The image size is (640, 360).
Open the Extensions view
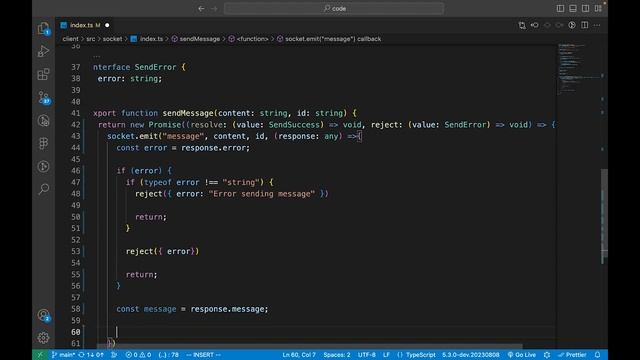pos(43,75)
